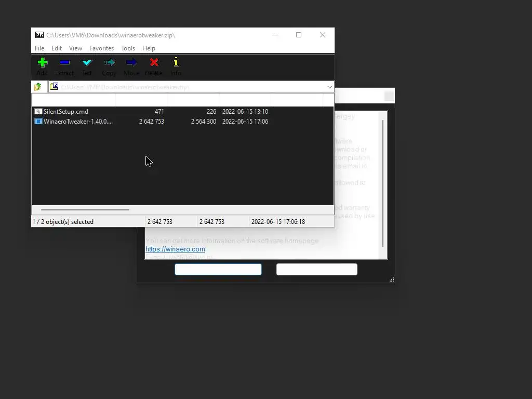Click the 7-Zip title bar logo
532x399 pixels.
(39, 35)
